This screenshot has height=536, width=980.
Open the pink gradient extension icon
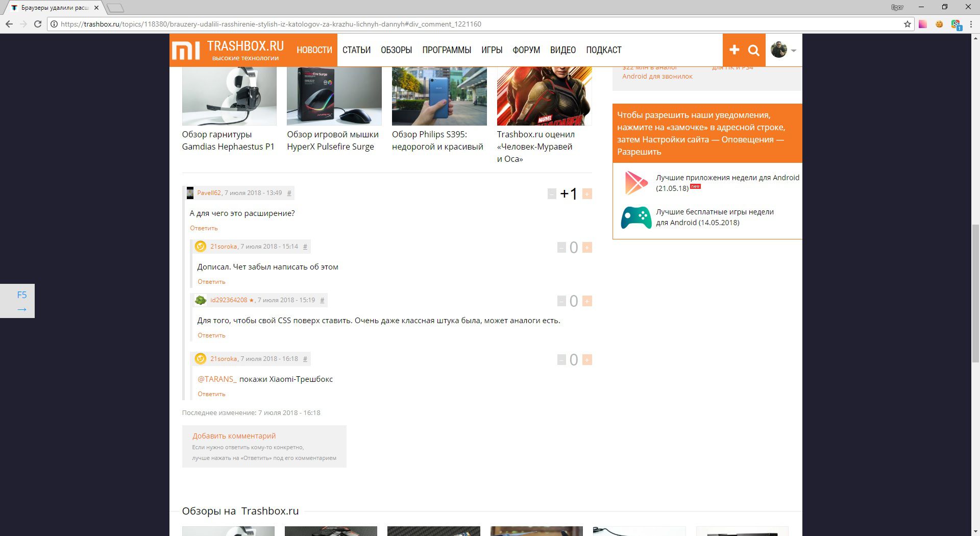pyautogui.click(x=923, y=24)
